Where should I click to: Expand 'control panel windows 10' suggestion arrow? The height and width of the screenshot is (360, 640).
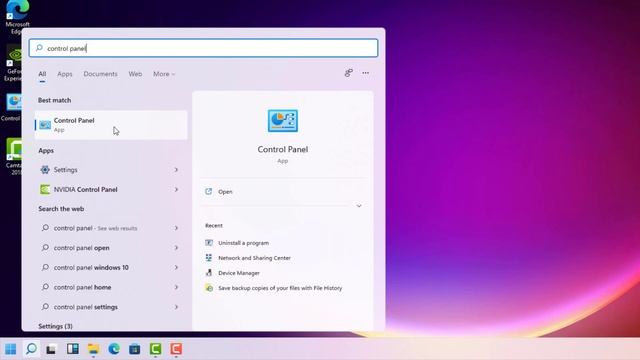click(x=176, y=267)
